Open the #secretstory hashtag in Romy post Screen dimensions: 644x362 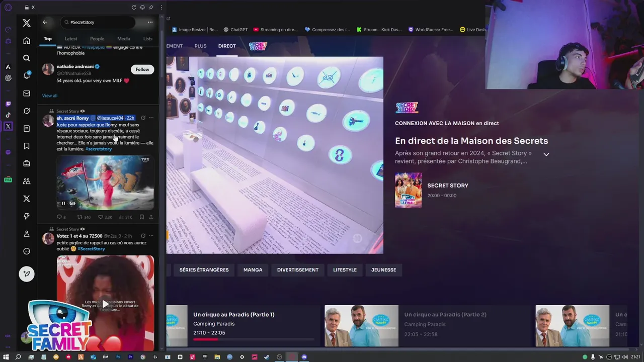click(x=99, y=149)
